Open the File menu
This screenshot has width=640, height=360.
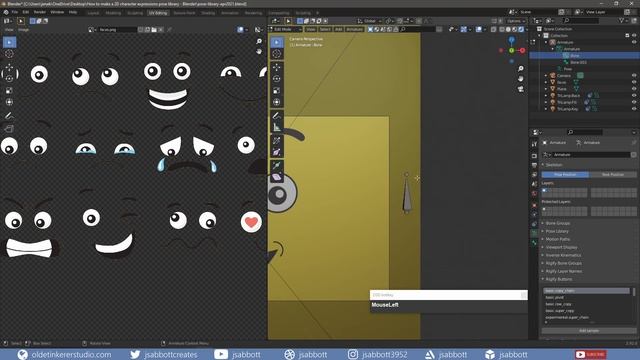[15, 12]
